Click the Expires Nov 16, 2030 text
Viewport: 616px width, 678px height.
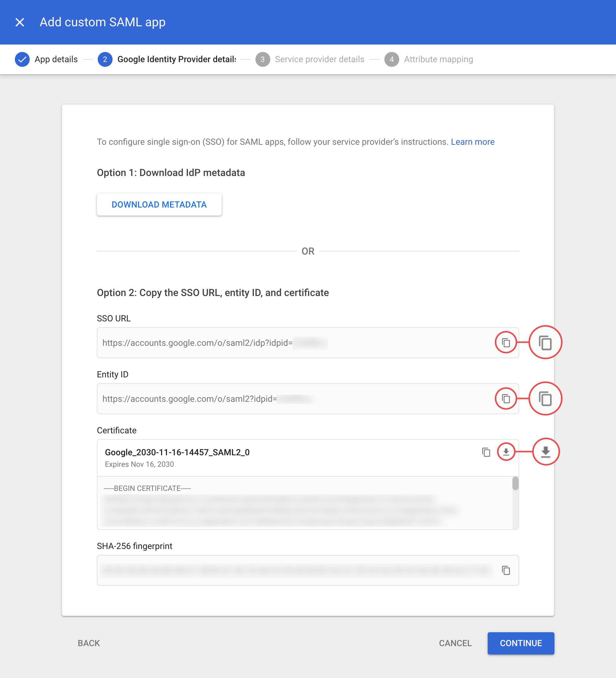139,464
